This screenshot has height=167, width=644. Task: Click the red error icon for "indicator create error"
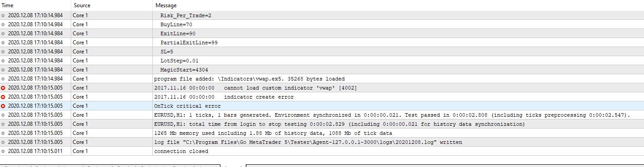click(x=3, y=97)
